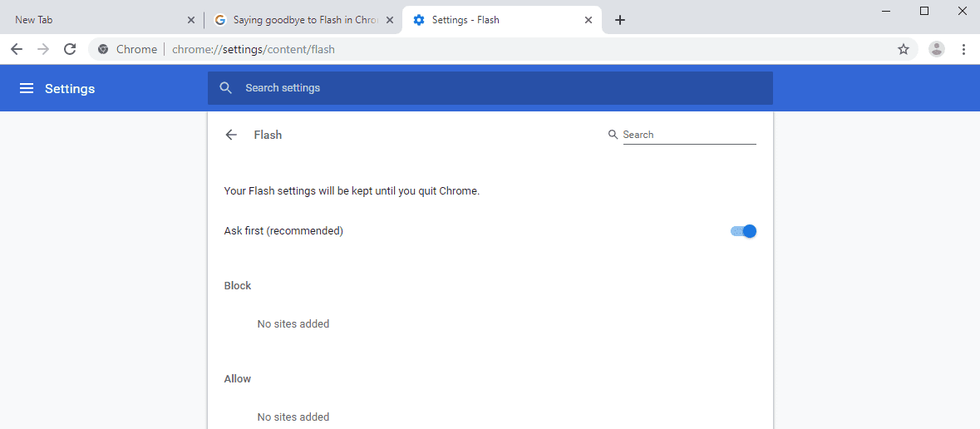
Task: Return to previous page via Flash back arrow
Action: tap(231, 135)
